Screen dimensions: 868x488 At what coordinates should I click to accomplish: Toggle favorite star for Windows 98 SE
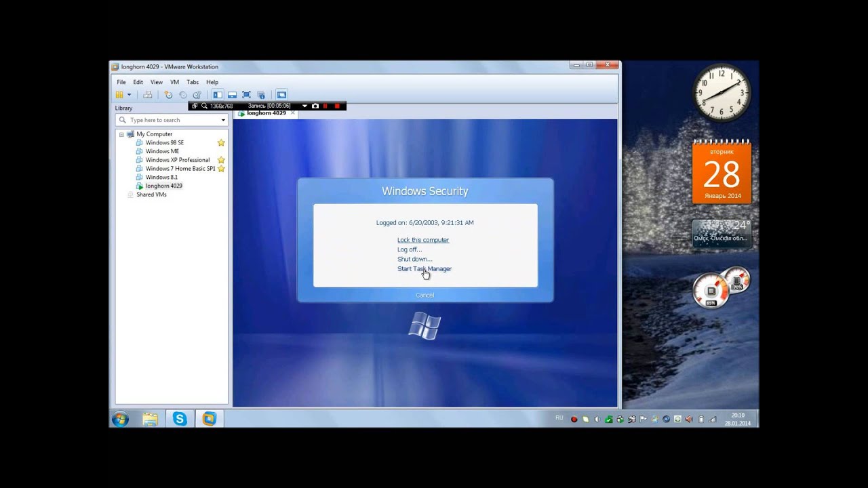point(221,143)
